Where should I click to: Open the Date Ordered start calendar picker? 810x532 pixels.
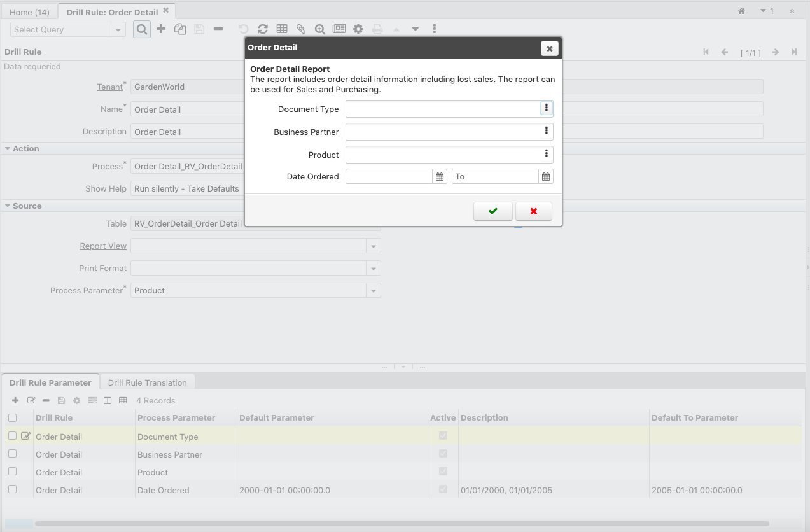click(x=440, y=177)
